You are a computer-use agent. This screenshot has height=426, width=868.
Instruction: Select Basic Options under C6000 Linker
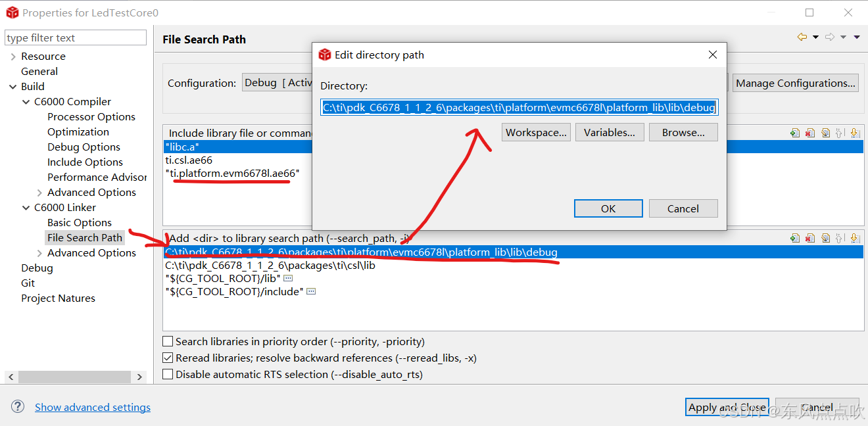pos(80,223)
